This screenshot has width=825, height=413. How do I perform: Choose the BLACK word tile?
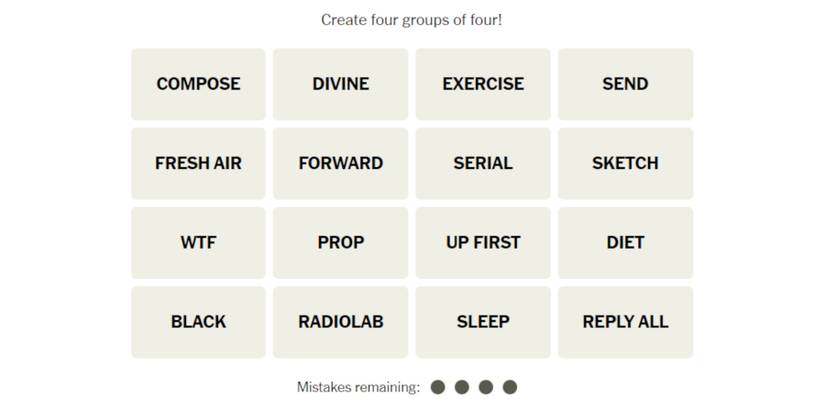click(x=198, y=322)
